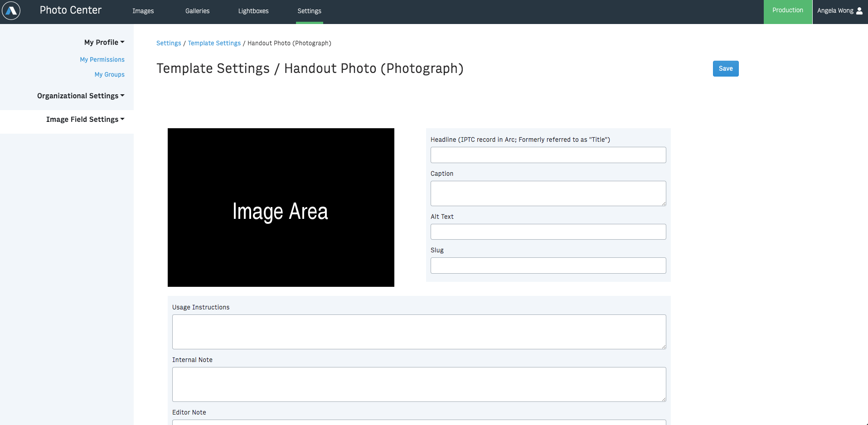Collapse the My Profile section
The width and height of the screenshot is (868, 425).
[x=104, y=42]
